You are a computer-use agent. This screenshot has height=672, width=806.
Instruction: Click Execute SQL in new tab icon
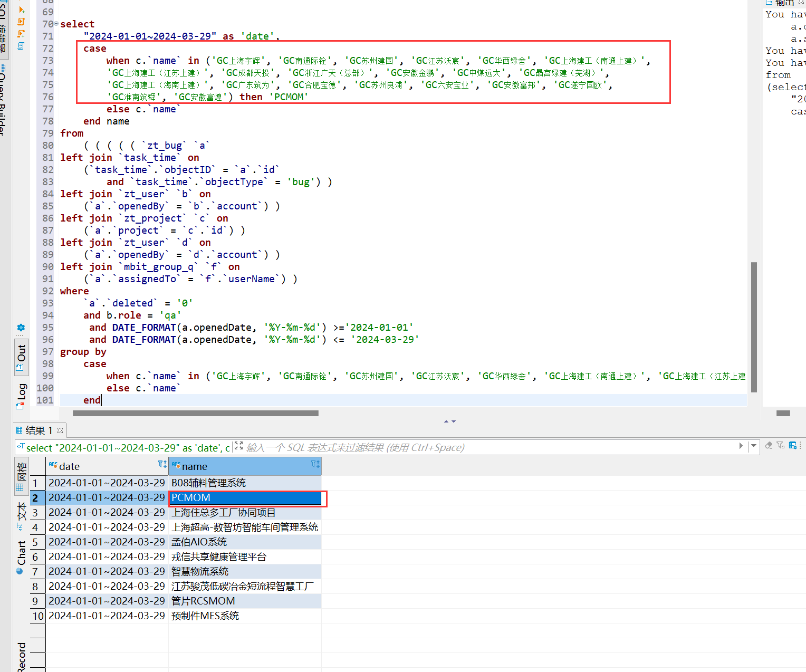(22, 10)
